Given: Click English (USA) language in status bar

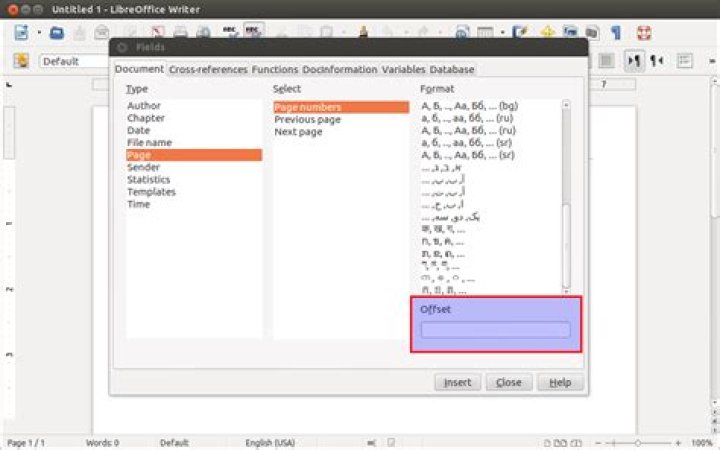Looking at the screenshot, I should click(x=270, y=443).
